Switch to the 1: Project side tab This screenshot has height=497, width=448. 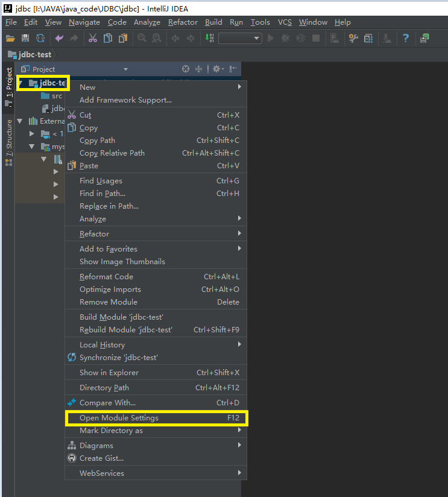(9, 87)
